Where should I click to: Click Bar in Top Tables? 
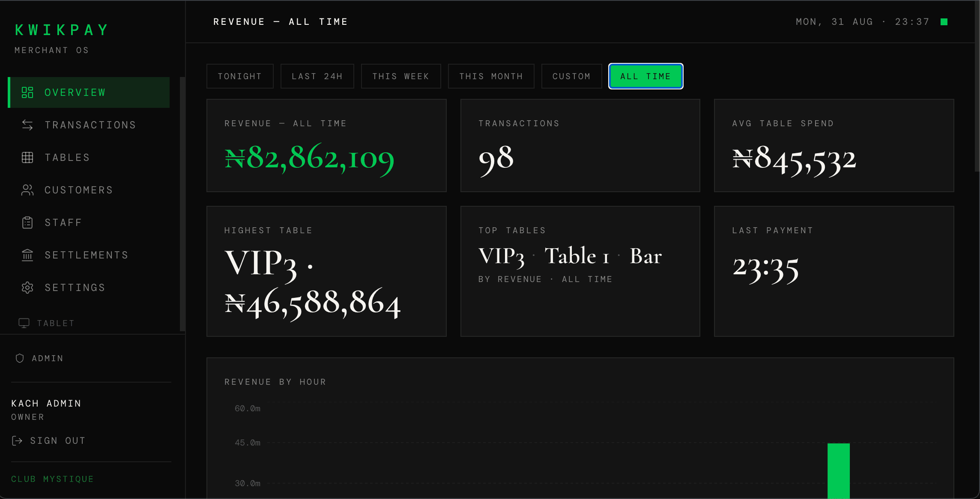[646, 256]
